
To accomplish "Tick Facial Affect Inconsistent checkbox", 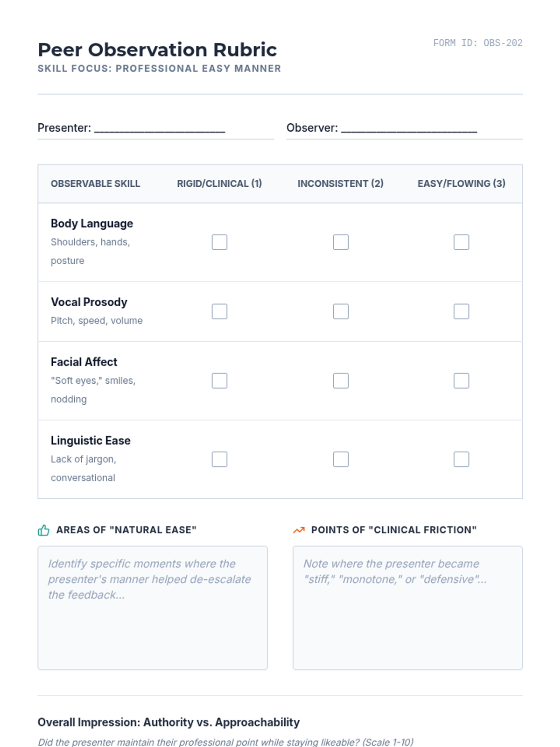I will click(341, 381).
